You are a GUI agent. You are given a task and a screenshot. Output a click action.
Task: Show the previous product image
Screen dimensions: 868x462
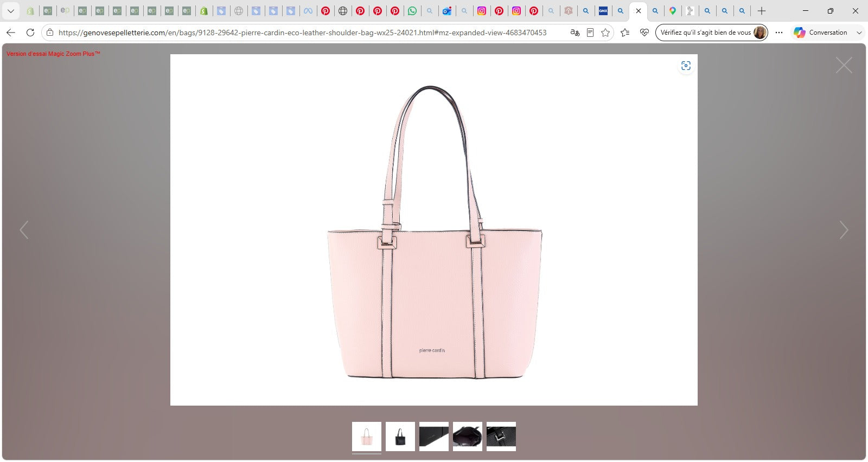pos(24,230)
